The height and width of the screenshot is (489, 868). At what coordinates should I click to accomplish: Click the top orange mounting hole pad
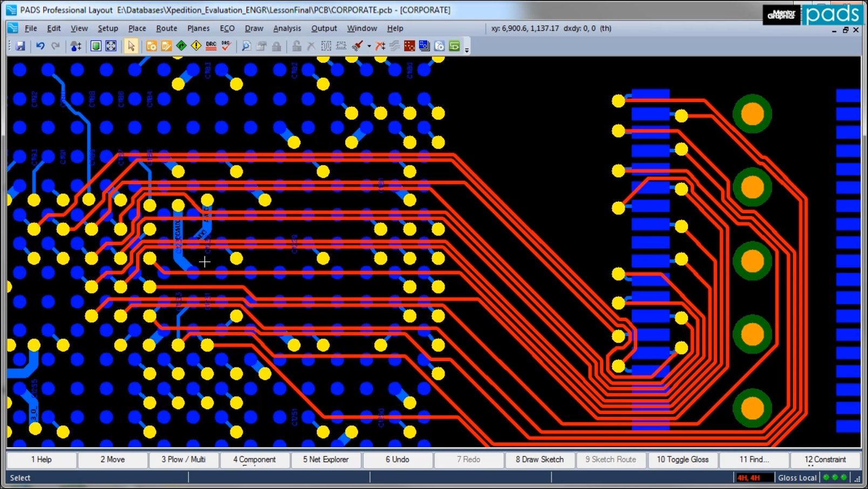(752, 114)
